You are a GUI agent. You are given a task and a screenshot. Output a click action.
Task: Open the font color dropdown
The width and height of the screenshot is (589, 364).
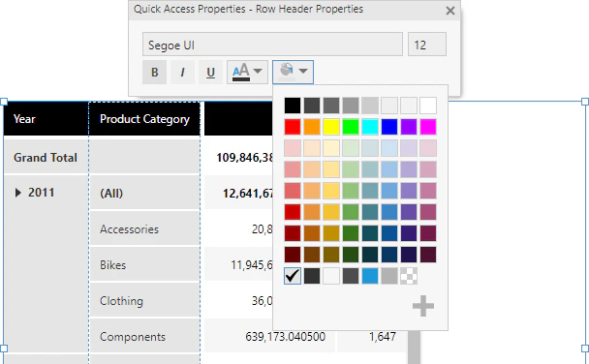(247, 72)
